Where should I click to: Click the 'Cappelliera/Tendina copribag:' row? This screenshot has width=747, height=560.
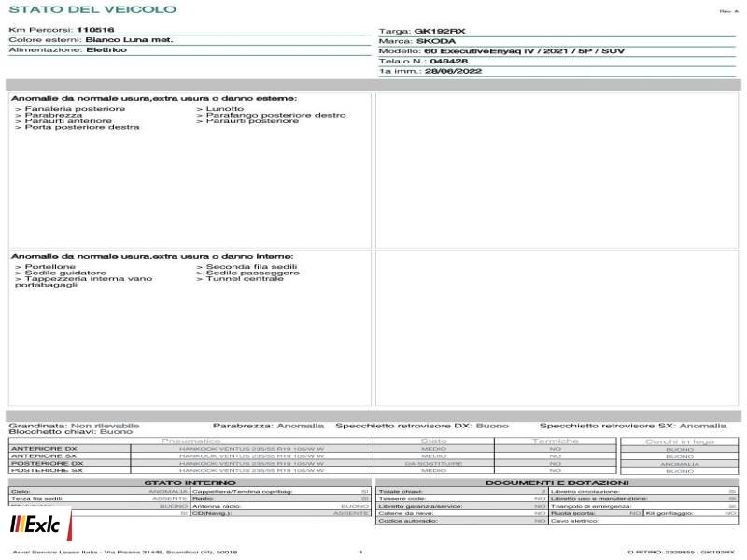[x=280, y=492]
